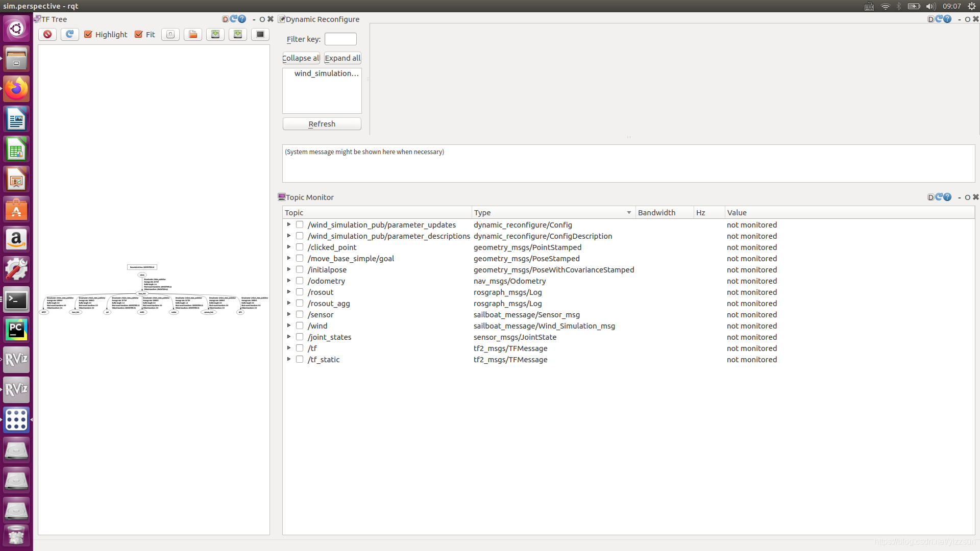Open LibreOffice Writer from the dock

[16, 119]
